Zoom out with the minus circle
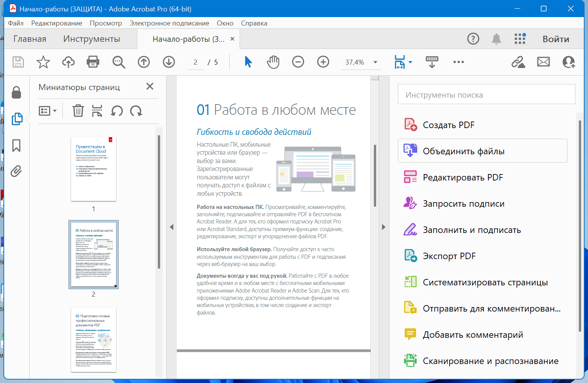 click(298, 62)
